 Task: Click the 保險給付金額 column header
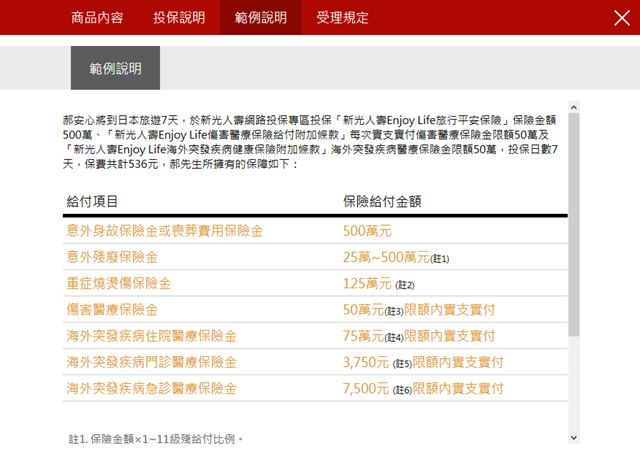[382, 201]
